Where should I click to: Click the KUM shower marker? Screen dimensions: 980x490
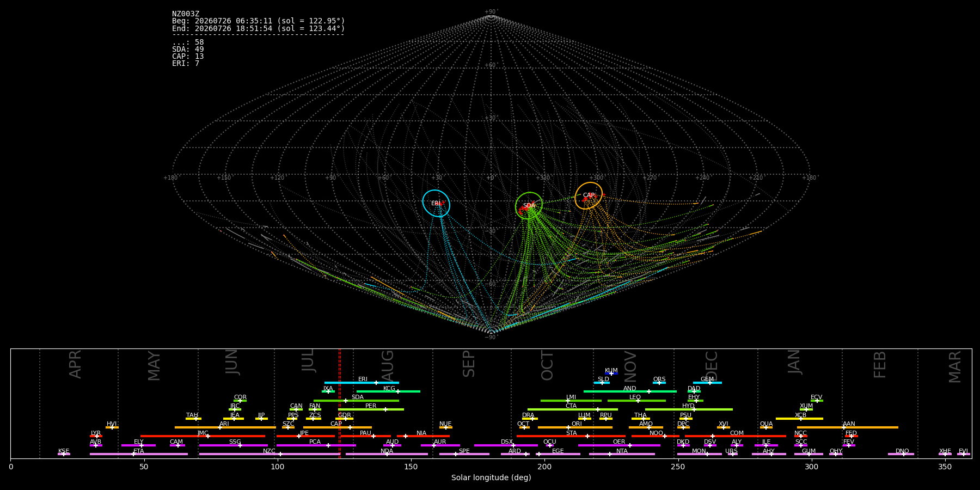coord(611,373)
